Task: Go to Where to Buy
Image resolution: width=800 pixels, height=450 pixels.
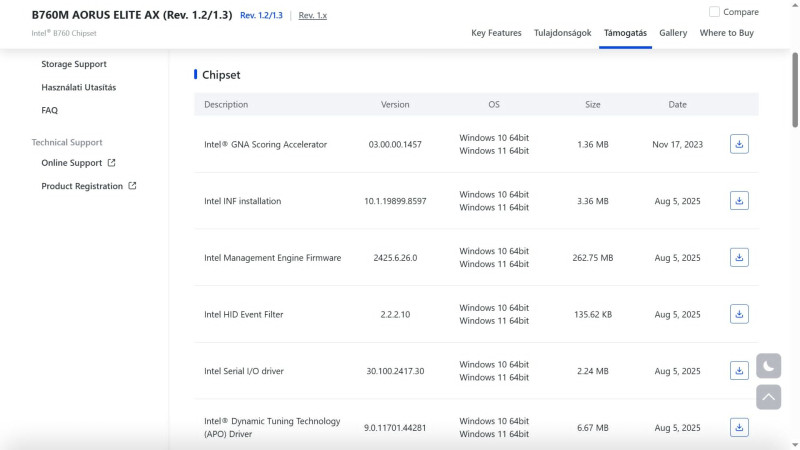Action: coord(727,33)
